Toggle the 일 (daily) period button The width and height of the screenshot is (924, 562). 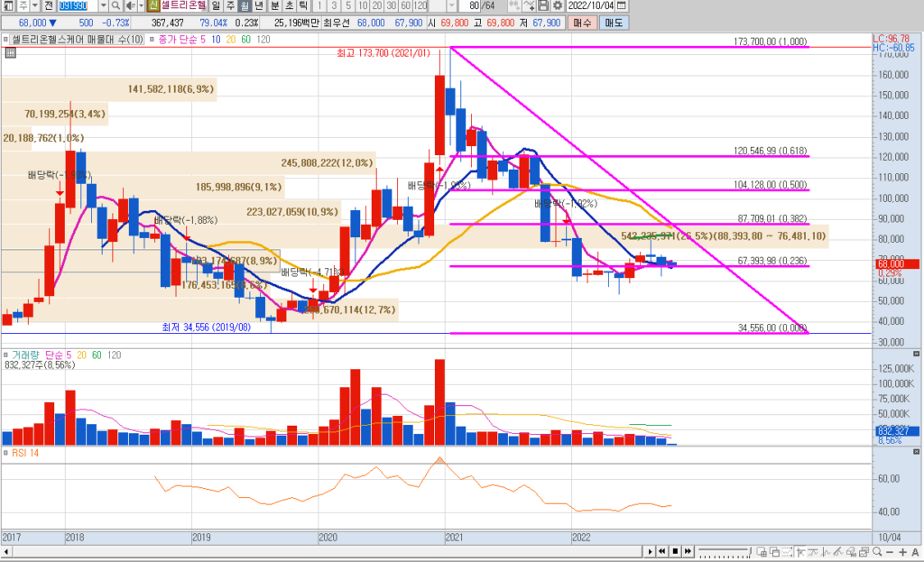pos(217,6)
